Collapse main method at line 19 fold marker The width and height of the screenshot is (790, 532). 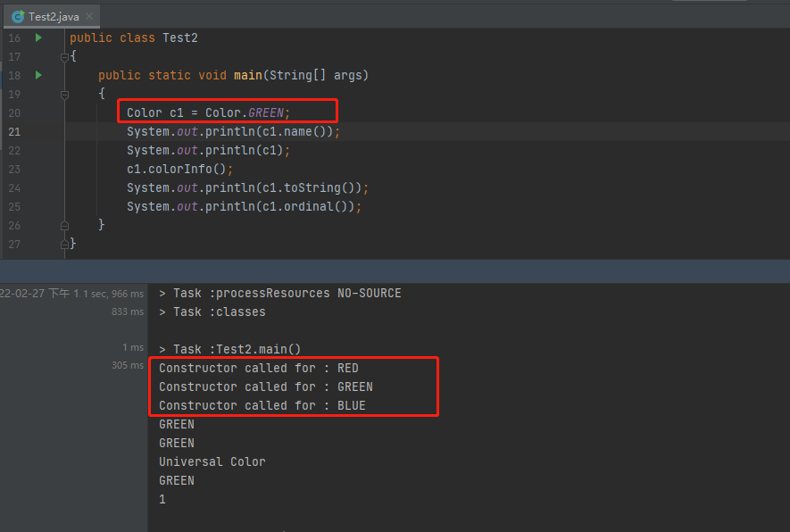click(64, 95)
